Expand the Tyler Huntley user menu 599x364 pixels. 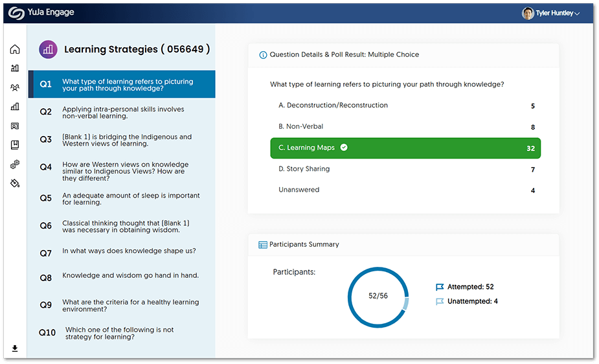(x=550, y=13)
